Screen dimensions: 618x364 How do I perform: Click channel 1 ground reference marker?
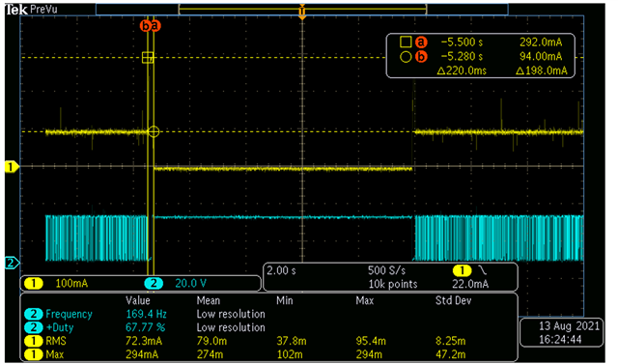click(x=12, y=167)
